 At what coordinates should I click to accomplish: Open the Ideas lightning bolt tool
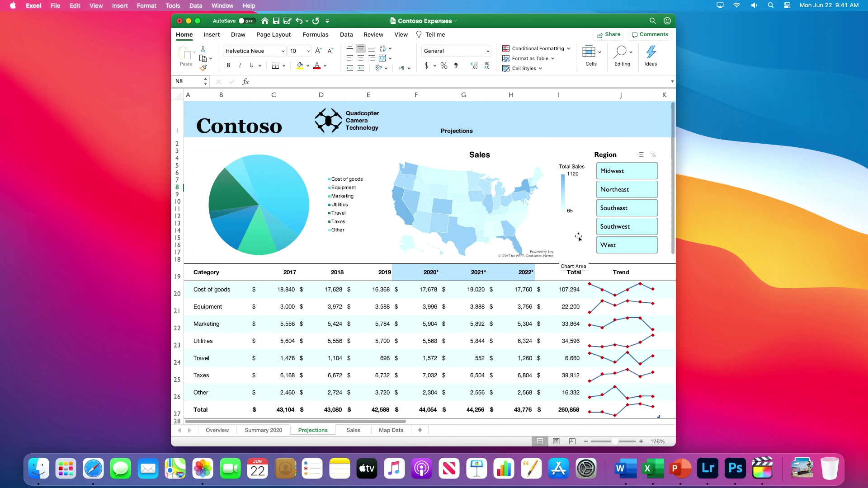tap(651, 54)
